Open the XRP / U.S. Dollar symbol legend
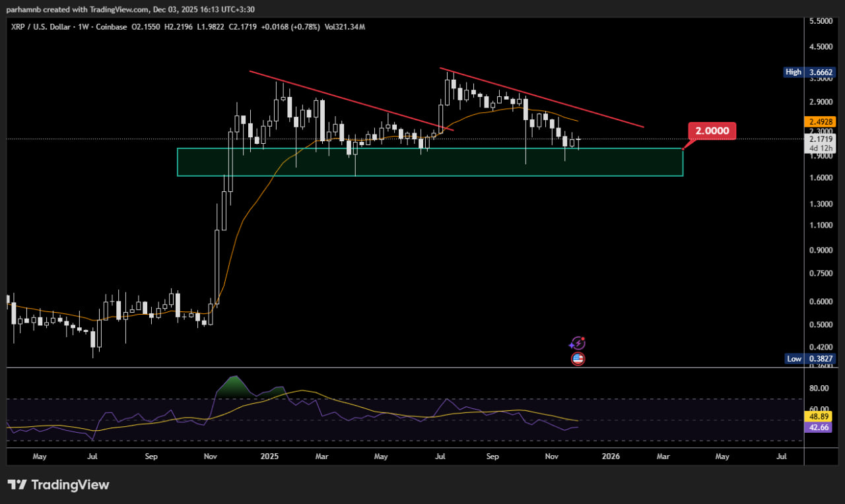The image size is (845, 504). pyautogui.click(x=40, y=26)
